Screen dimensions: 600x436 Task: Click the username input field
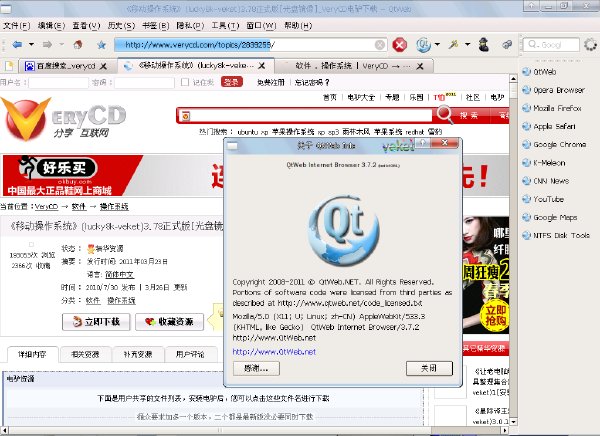[59, 83]
